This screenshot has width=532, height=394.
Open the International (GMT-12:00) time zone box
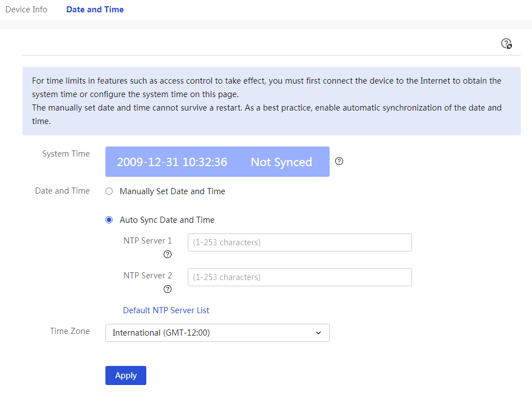click(217, 333)
